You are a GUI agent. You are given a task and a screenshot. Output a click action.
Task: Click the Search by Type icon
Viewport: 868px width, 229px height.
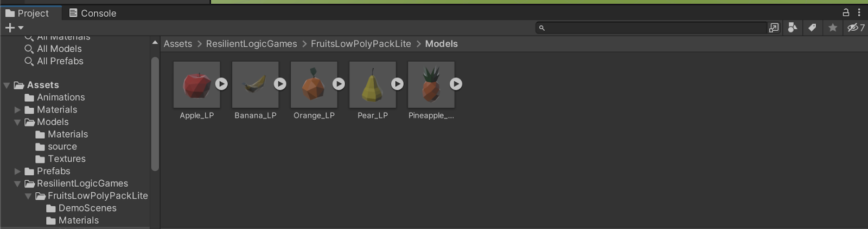click(793, 28)
